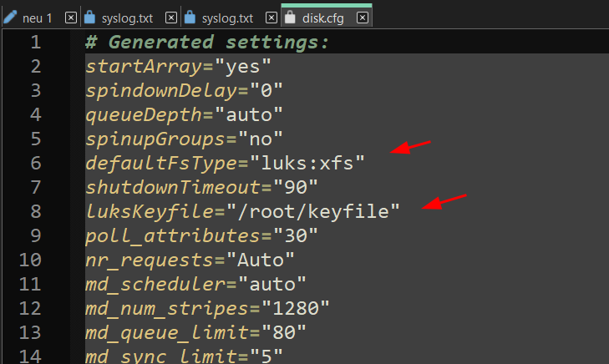This screenshot has height=364, width=609.
Task: Close the first syslog.txt tab
Action: point(171,18)
